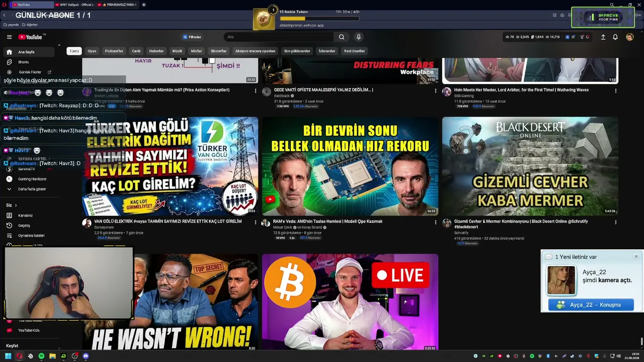644x362 pixels.
Task: Click the search magnifier button
Action: coord(342,37)
